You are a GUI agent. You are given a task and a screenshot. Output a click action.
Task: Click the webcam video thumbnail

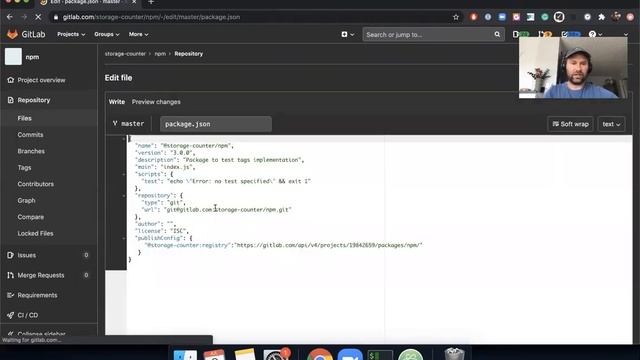click(573, 68)
